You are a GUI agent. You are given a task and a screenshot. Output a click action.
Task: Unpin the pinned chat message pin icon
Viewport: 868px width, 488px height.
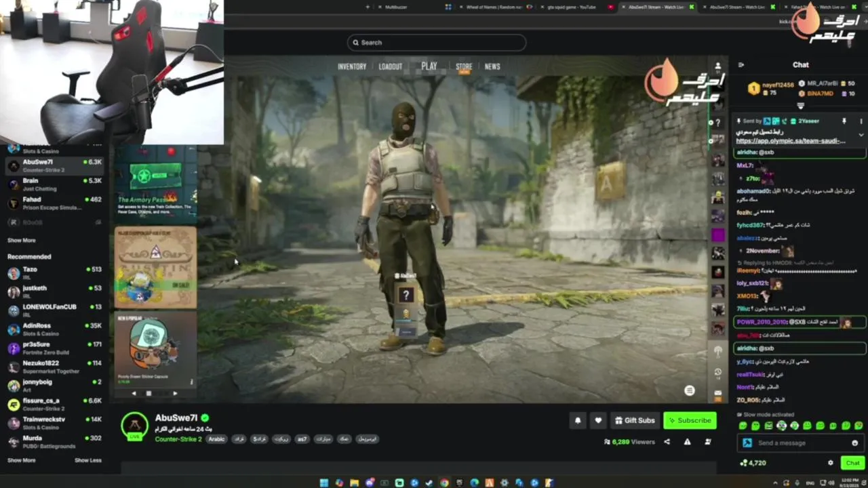(x=844, y=121)
